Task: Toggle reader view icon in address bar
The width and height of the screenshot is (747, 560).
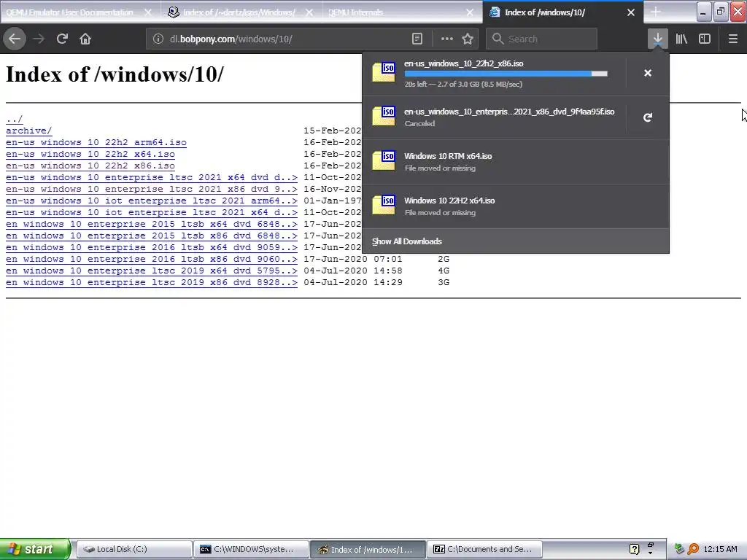Action: [417, 39]
